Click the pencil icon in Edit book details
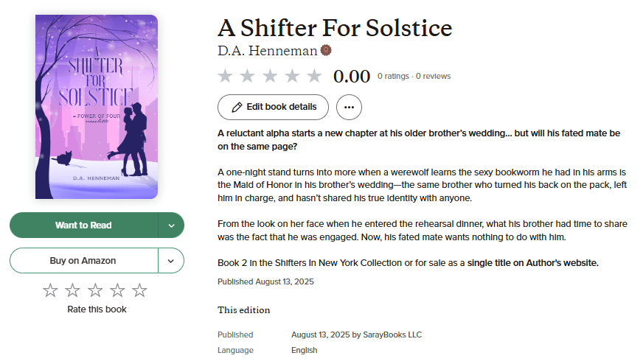This screenshot has width=643, height=364. tap(237, 107)
